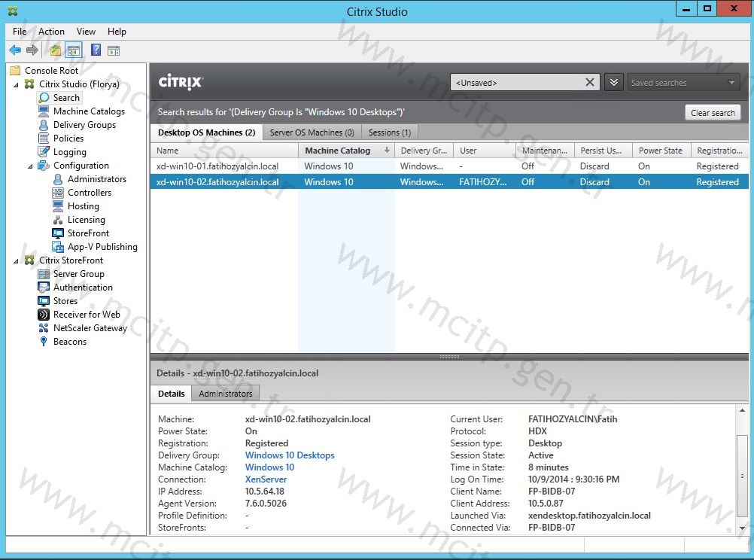Open Delivery Groups in the tree
754x560 pixels.
84,125
